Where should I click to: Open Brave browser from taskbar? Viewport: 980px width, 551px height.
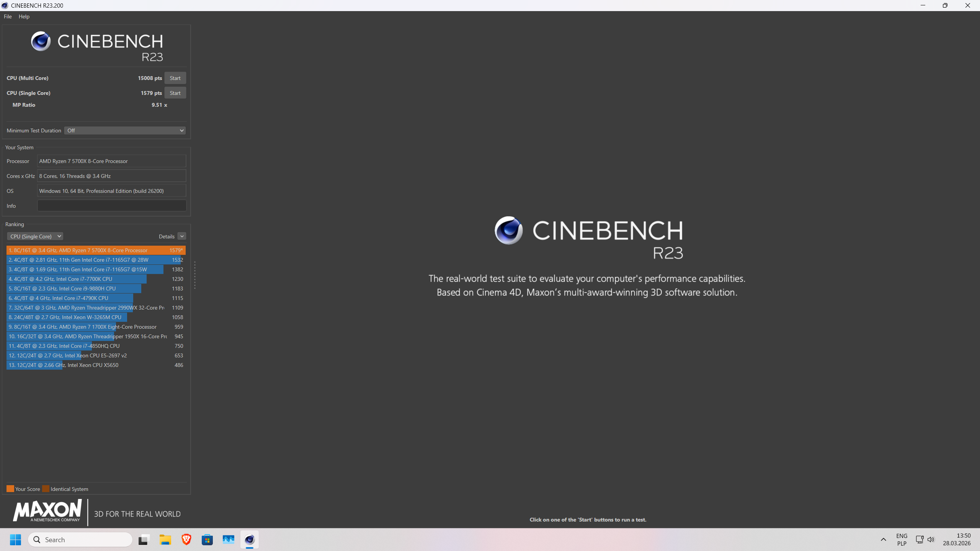[x=186, y=540]
